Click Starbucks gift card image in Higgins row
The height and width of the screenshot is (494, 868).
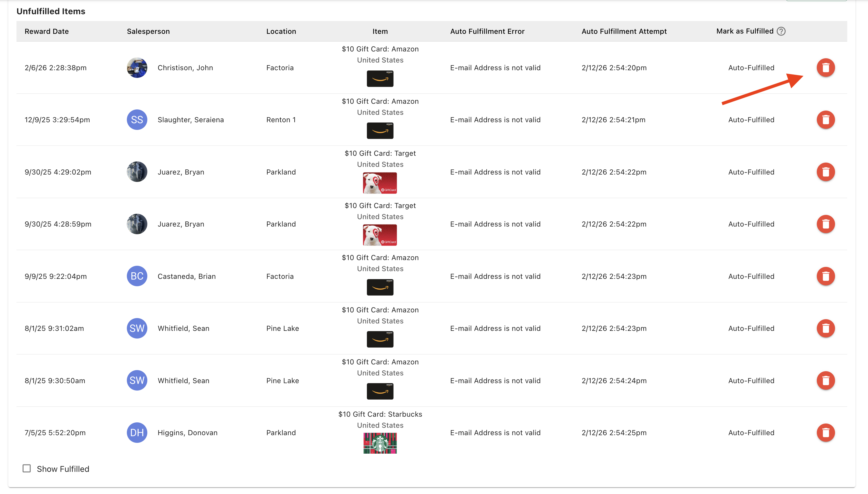coord(380,443)
